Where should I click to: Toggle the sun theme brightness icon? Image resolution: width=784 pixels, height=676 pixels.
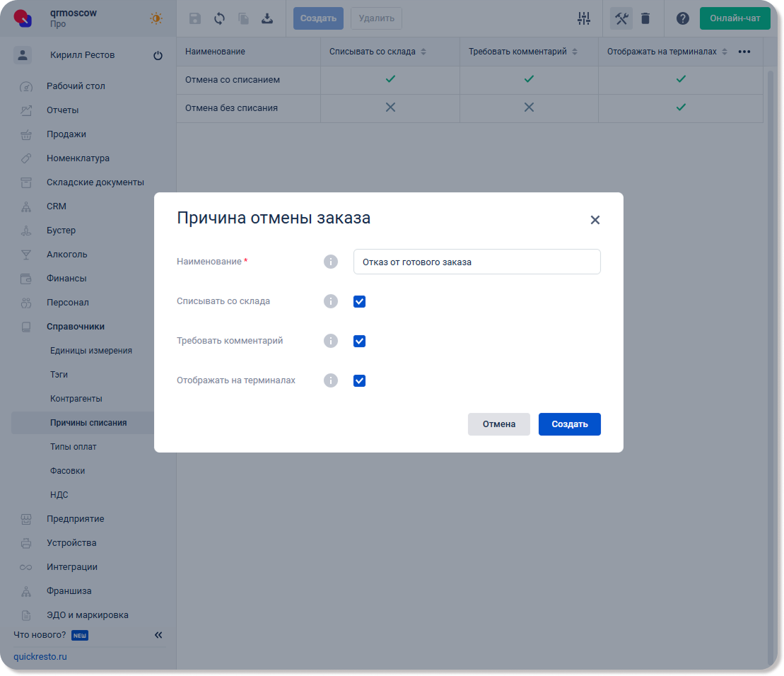click(156, 18)
